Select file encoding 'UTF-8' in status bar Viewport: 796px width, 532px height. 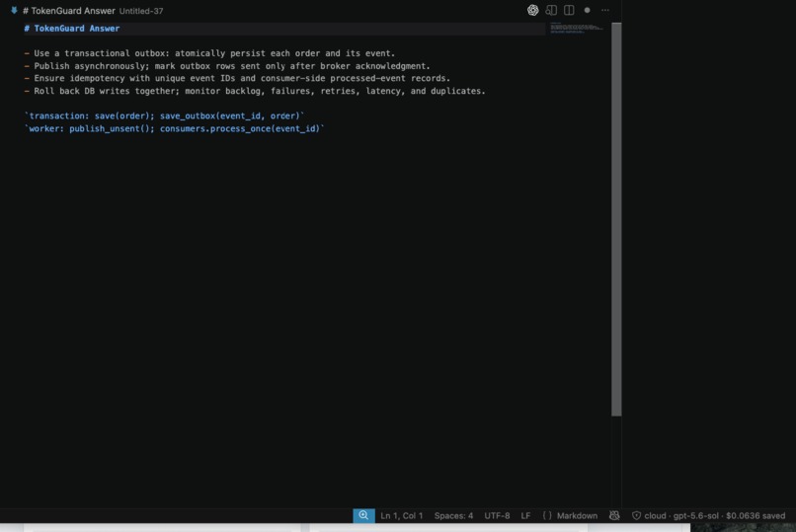point(497,516)
